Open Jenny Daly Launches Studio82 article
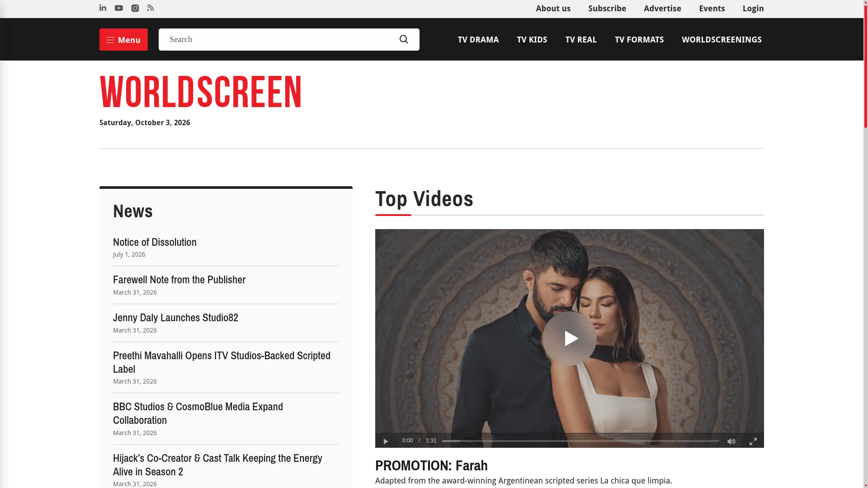This screenshot has width=868, height=488. pos(175,318)
